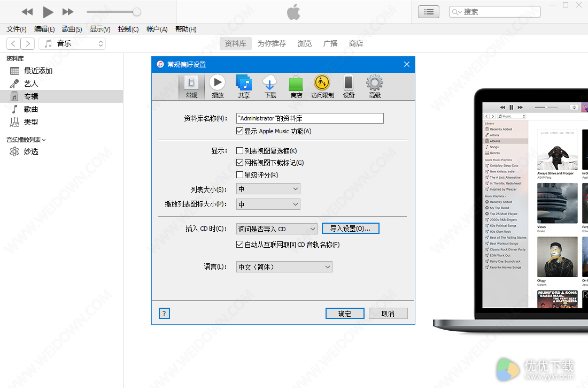Click the rewind previous track button
Image resolution: width=588 pixels, height=388 pixels.
[x=27, y=12]
